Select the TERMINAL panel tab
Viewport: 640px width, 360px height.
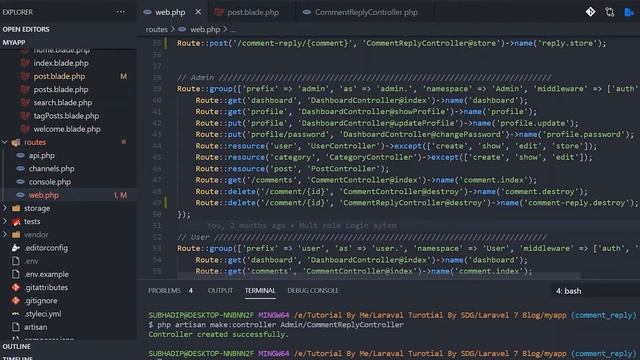click(260, 291)
